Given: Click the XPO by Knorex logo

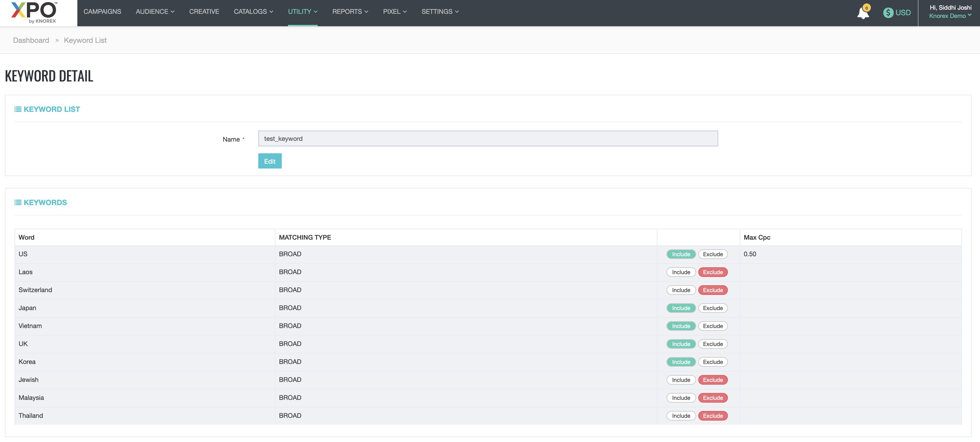Looking at the screenshot, I should 34,12.
